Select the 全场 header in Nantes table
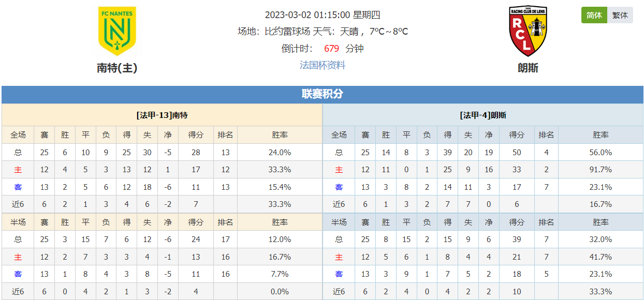Image resolution: width=644 pixels, height=300 pixels. click(18, 135)
